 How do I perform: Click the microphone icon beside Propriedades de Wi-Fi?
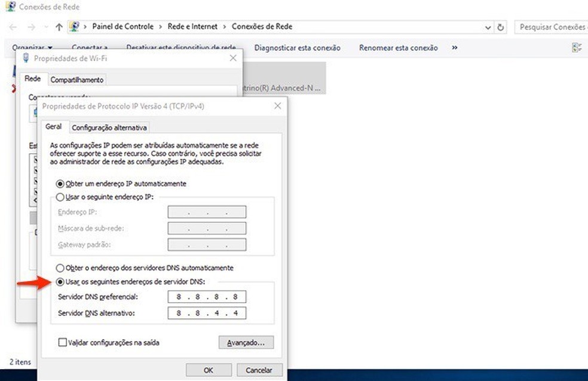click(25, 58)
